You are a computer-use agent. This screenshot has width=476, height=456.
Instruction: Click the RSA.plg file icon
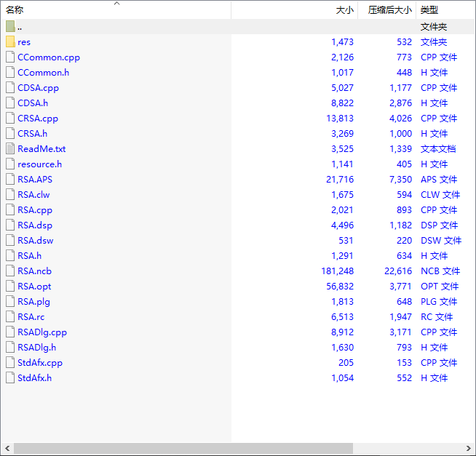pos(10,301)
